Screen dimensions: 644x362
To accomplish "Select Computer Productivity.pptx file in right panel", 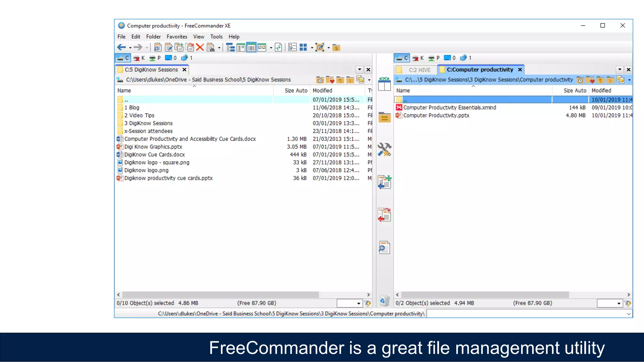I will click(436, 115).
